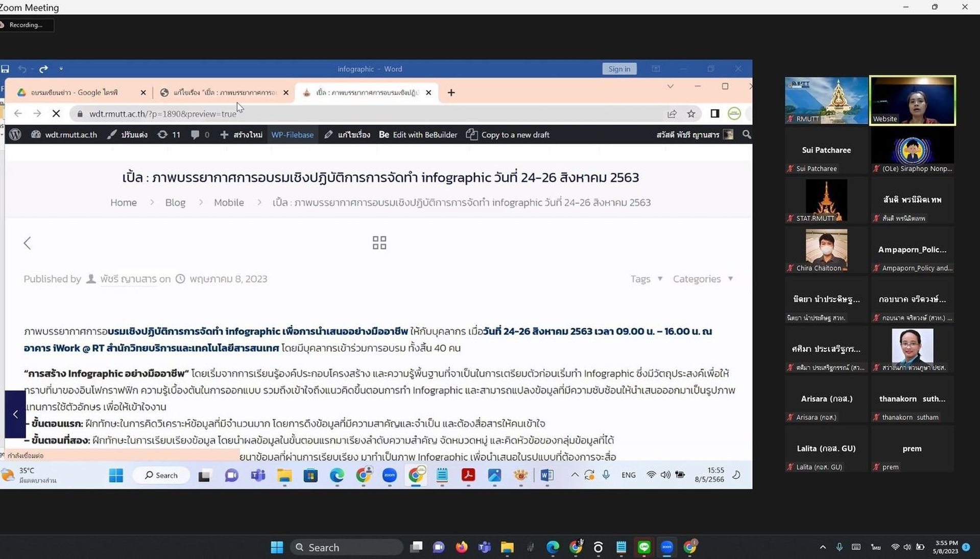Click the share page icon in address bar
The width and height of the screenshot is (980, 559).
(x=672, y=114)
